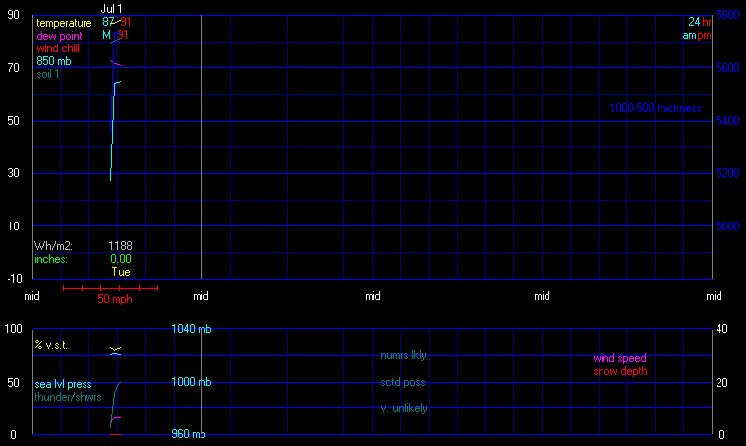The height and width of the screenshot is (446, 746).
Task: Click the white vertical time marker line
Action: pyautogui.click(x=201, y=150)
